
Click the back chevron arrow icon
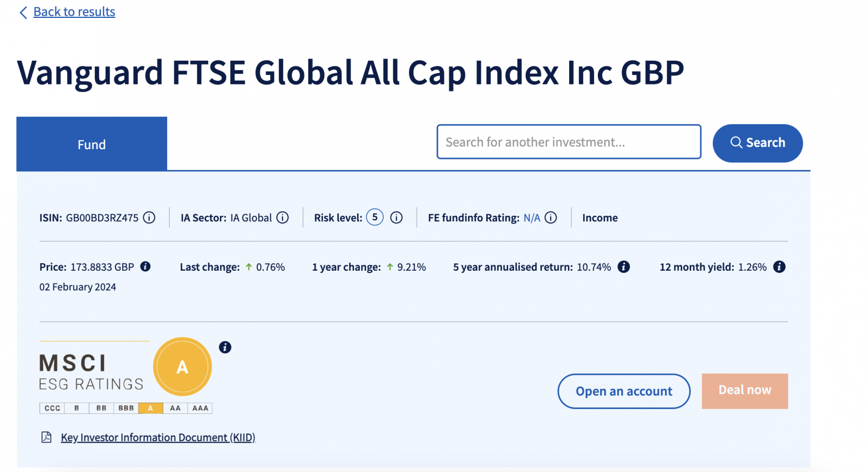click(23, 12)
